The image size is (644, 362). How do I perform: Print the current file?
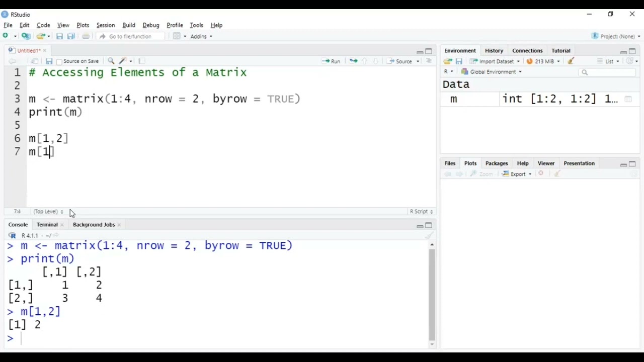click(x=86, y=36)
